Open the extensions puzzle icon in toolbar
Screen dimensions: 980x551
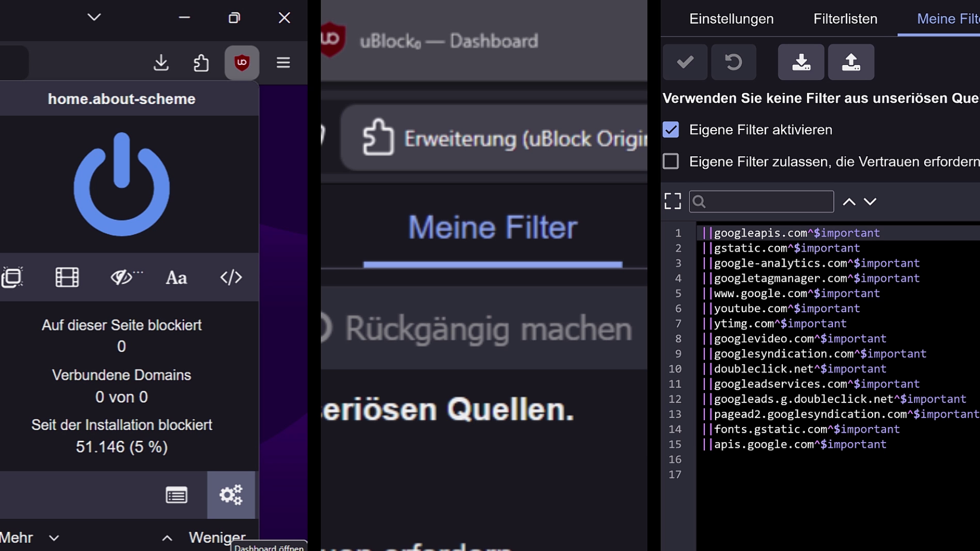(201, 62)
